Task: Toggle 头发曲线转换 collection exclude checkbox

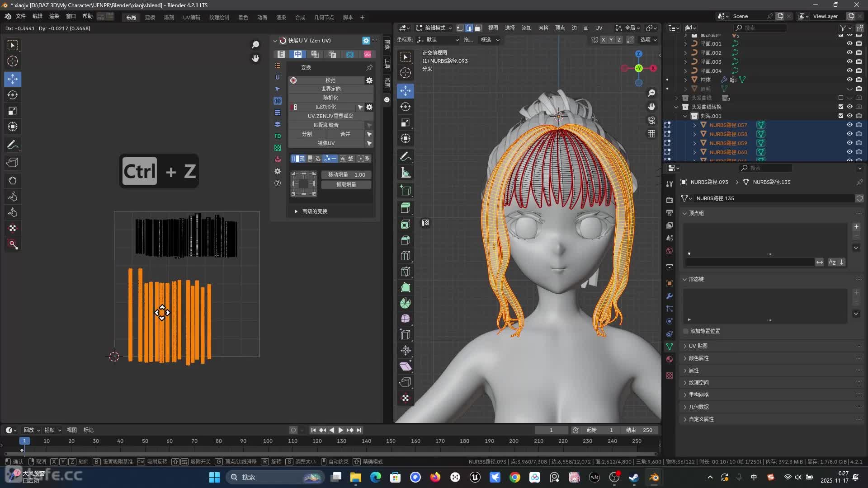Action: (x=841, y=107)
